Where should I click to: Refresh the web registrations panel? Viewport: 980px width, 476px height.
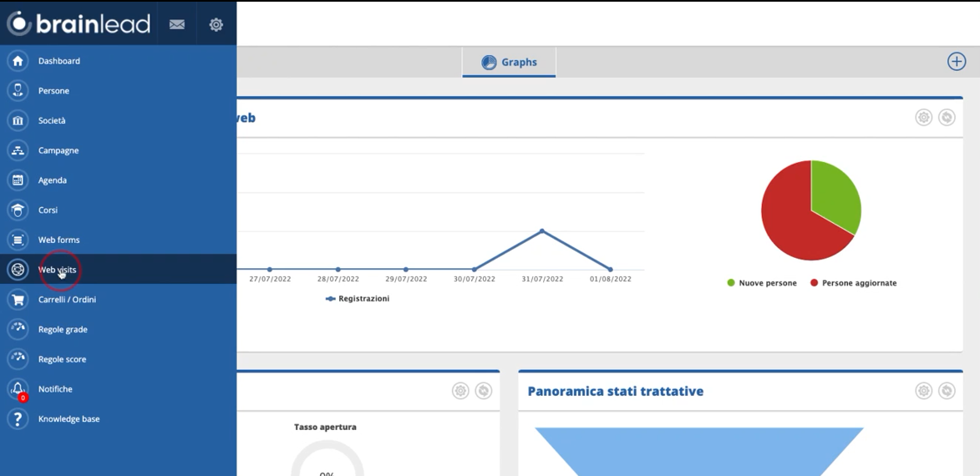tap(947, 118)
